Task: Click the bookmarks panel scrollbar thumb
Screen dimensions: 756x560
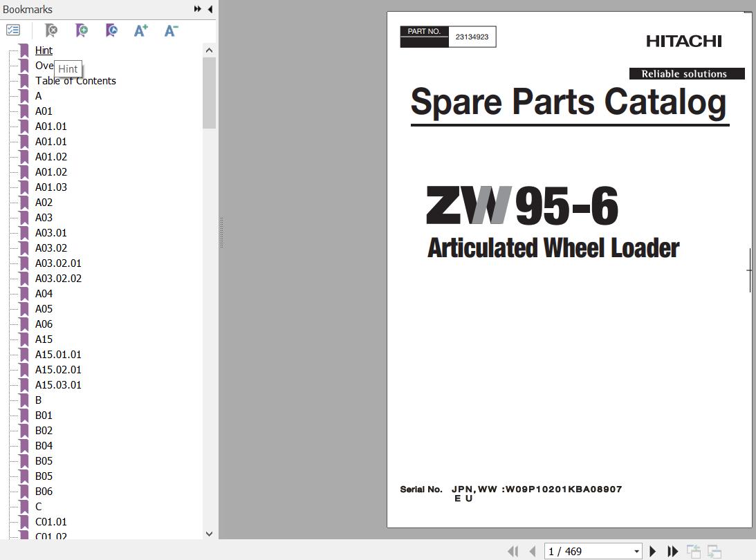Action: (210, 93)
